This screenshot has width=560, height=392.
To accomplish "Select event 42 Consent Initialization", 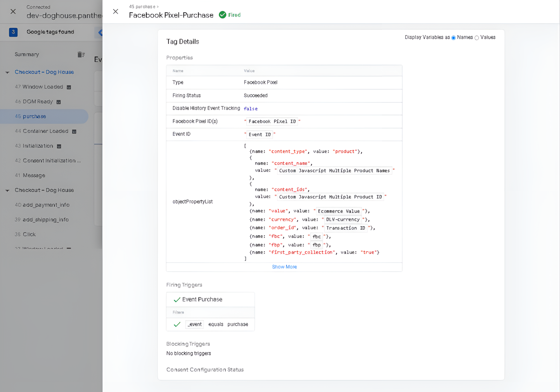I will pyautogui.click(x=48, y=161).
